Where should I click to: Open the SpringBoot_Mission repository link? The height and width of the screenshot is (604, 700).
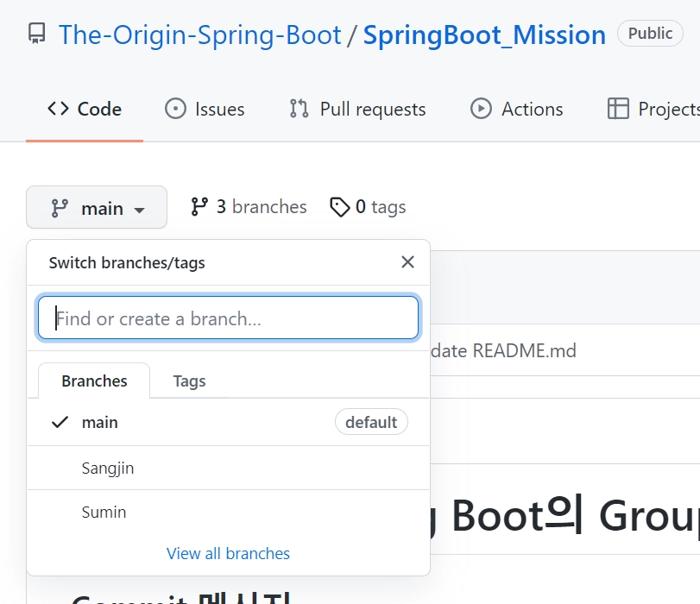pyautogui.click(x=484, y=35)
